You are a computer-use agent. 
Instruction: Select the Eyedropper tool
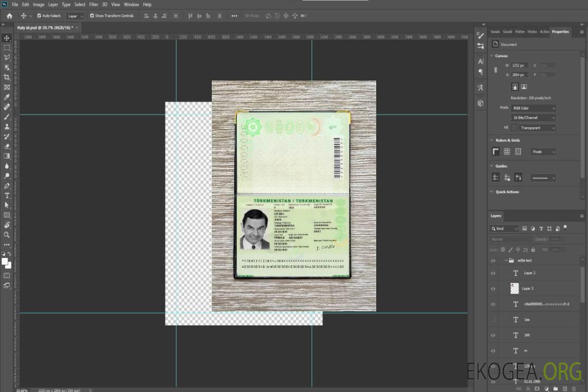[x=7, y=97]
